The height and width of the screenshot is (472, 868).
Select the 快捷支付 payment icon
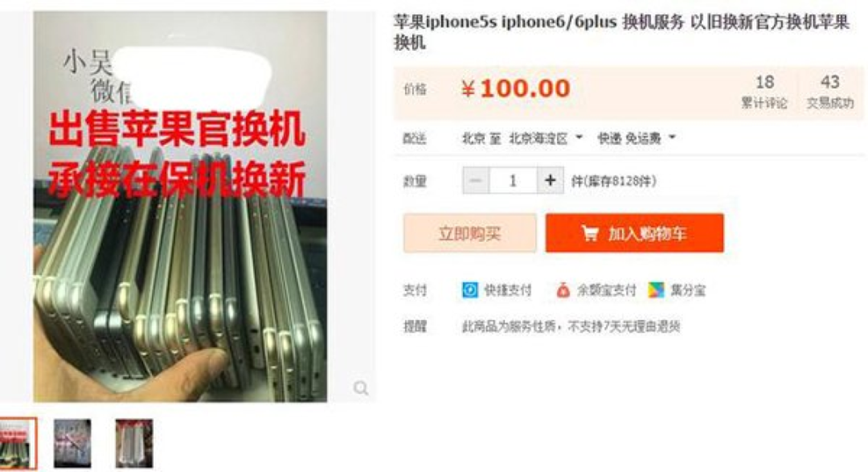[x=470, y=289]
